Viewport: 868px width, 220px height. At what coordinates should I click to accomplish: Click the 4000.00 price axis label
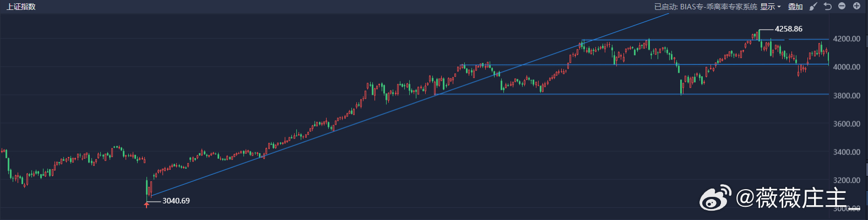tap(847, 67)
